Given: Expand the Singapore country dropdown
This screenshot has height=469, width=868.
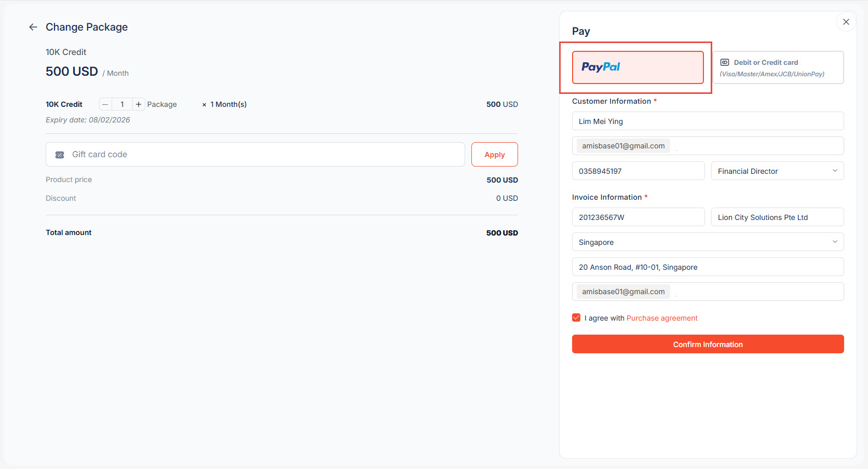Looking at the screenshot, I should coord(708,242).
